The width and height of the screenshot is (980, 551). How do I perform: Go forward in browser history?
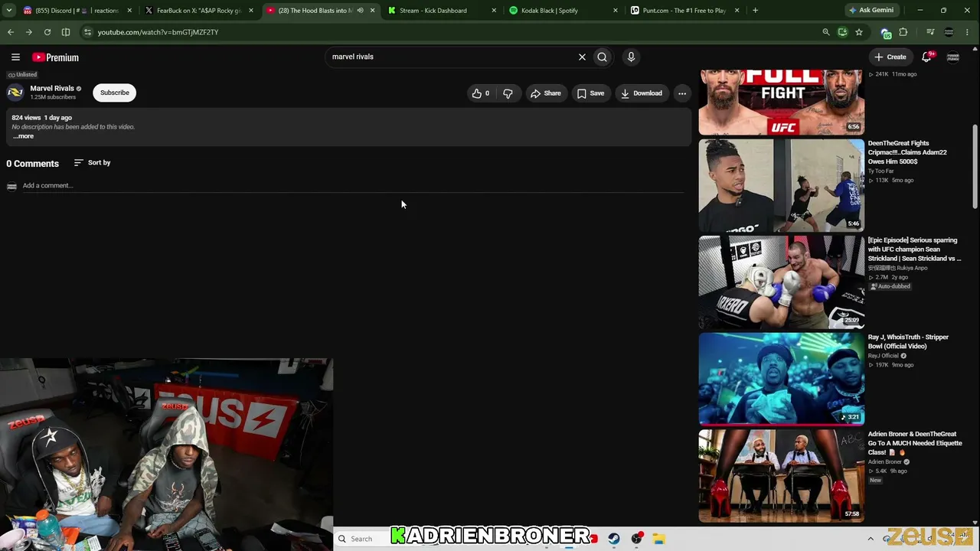[x=28, y=32]
